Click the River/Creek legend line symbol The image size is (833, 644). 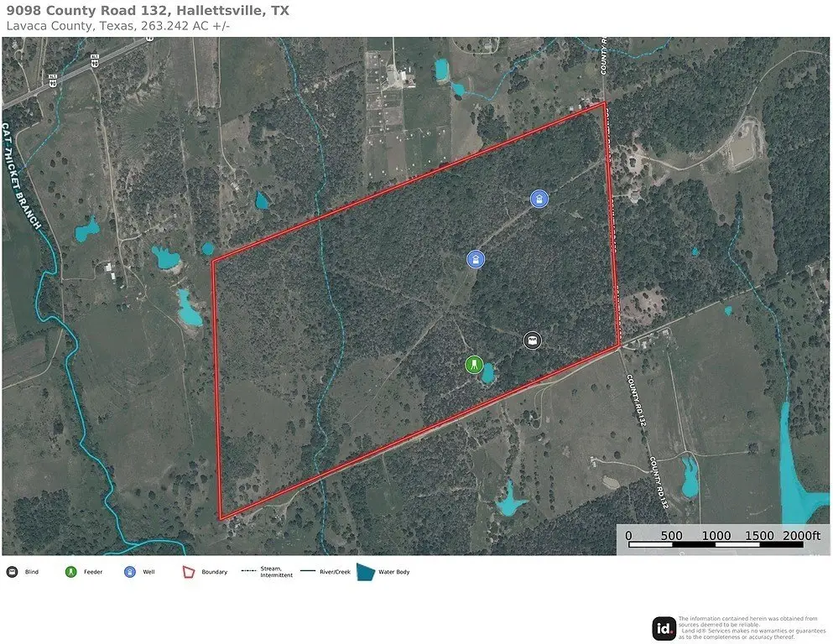308,571
